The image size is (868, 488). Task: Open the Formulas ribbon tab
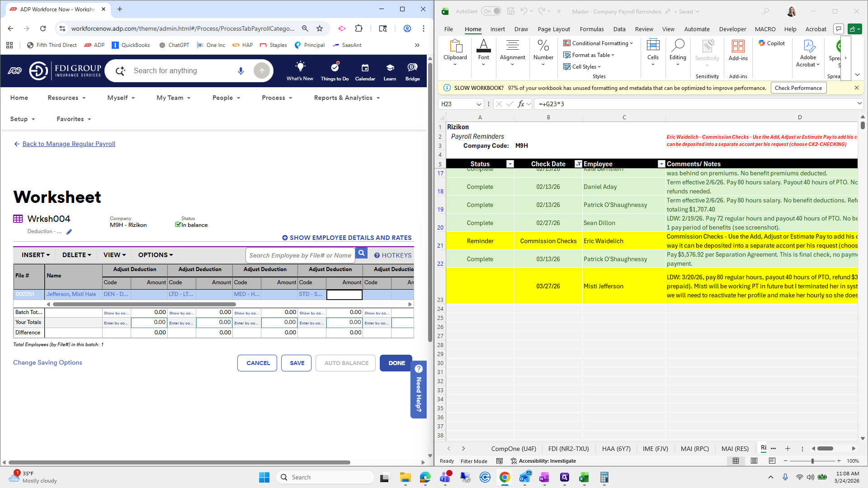(x=591, y=29)
